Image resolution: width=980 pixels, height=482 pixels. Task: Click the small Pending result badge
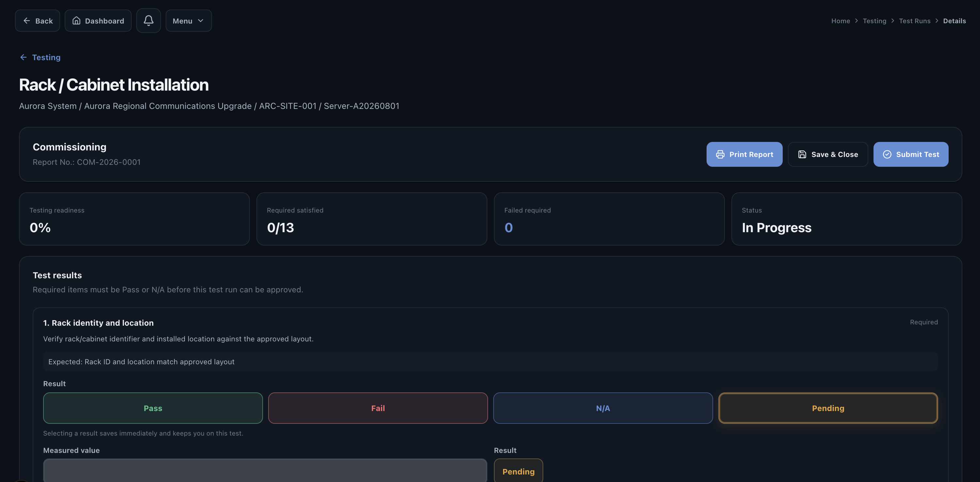(518, 471)
